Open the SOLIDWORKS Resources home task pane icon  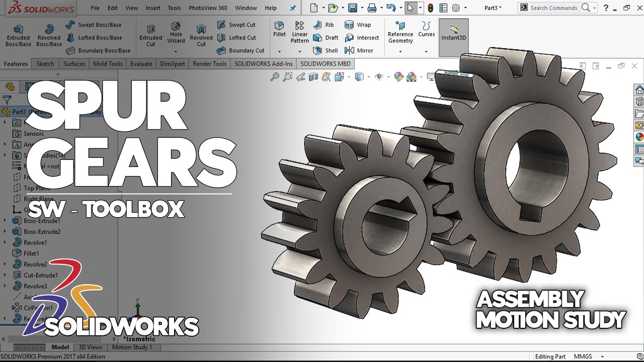point(639,90)
